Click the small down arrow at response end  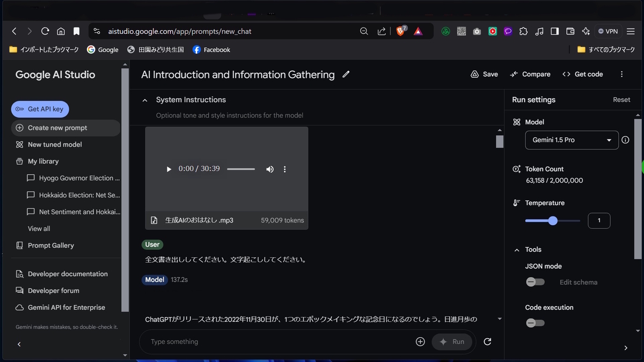(500, 319)
